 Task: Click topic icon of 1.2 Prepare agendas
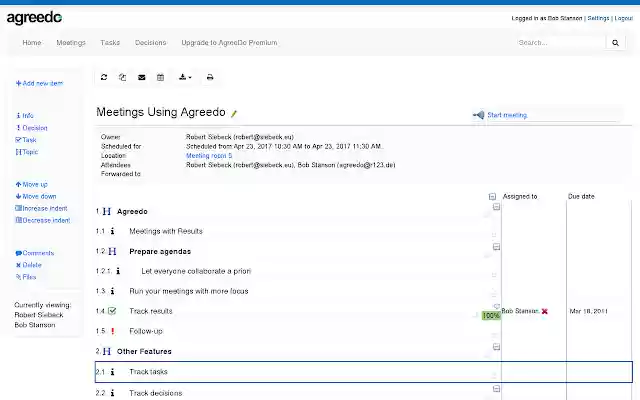[112, 251]
